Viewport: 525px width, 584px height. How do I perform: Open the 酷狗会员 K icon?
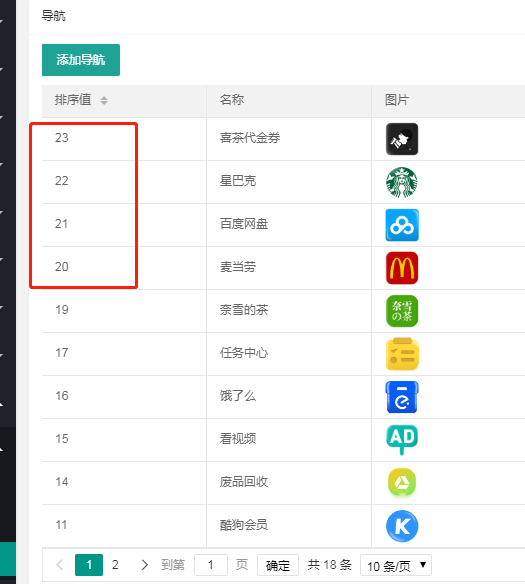point(402,526)
